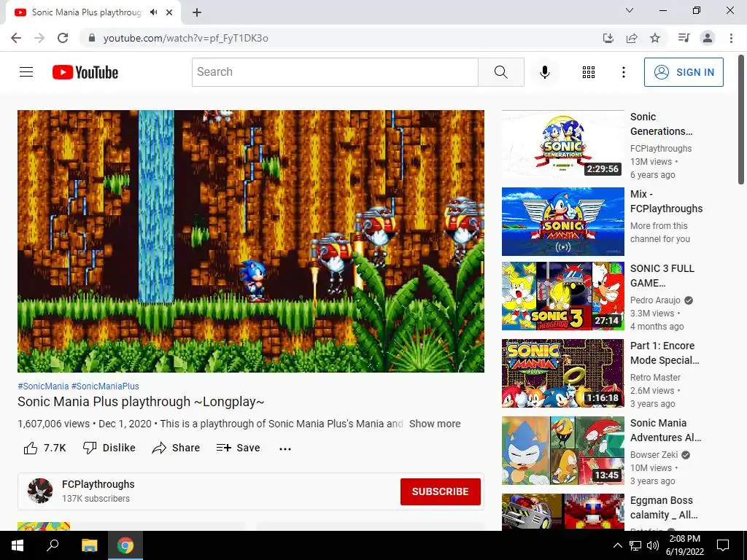Open system volume icon
This screenshot has height=560, width=747.
pos(653,545)
